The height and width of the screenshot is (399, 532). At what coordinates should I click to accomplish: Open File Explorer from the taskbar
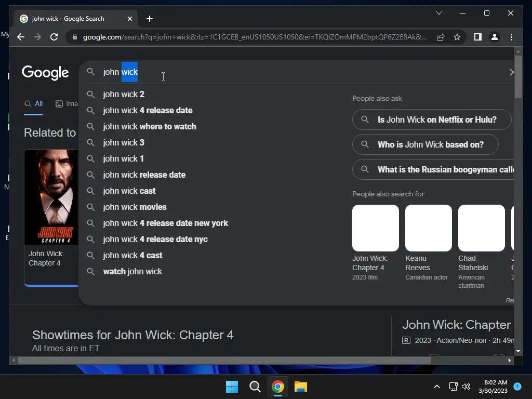click(x=301, y=387)
